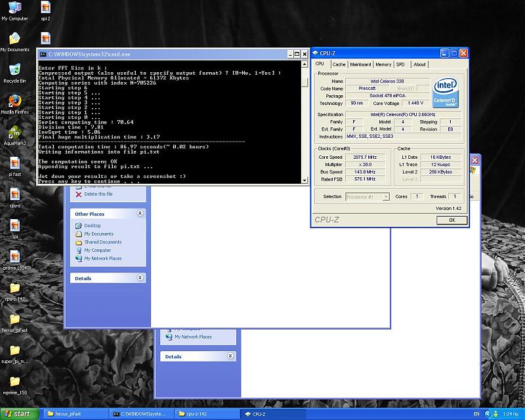
Task: Open the SPD tab in CPU-Z
Action: point(400,64)
